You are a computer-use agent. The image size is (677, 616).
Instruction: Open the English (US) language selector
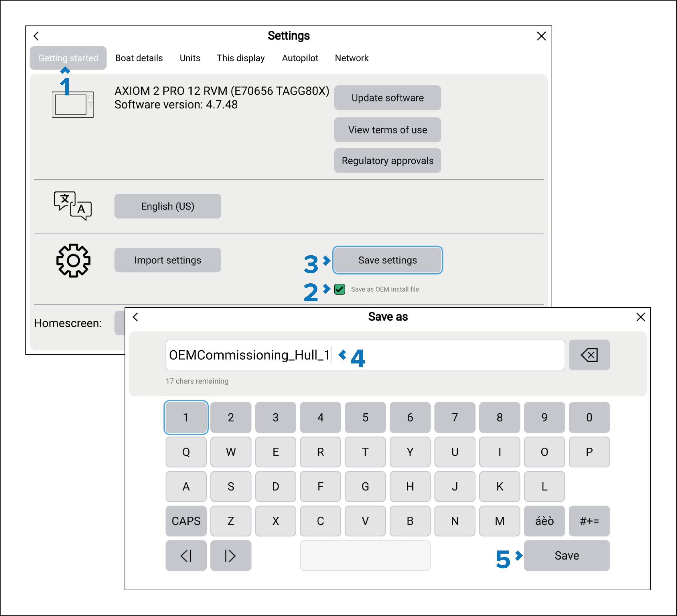(x=167, y=206)
